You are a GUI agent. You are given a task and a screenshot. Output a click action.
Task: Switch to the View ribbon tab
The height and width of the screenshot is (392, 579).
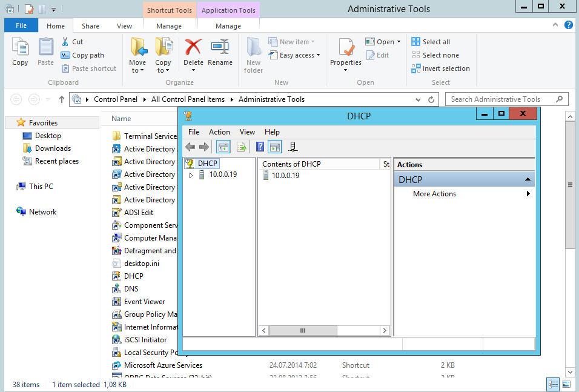tap(124, 26)
